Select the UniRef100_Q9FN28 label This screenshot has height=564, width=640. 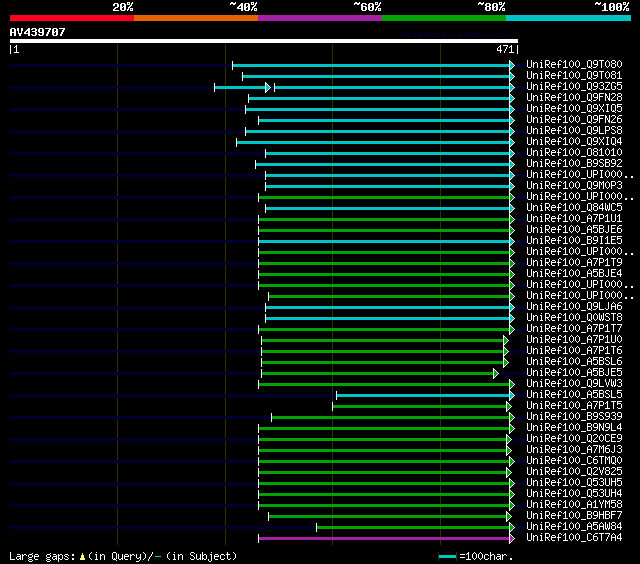point(574,98)
